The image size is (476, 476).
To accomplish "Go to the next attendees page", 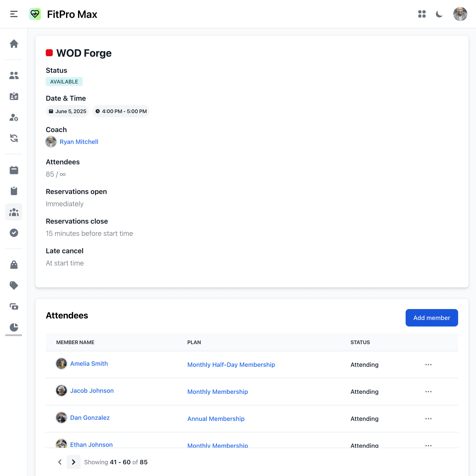I will click(73, 462).
